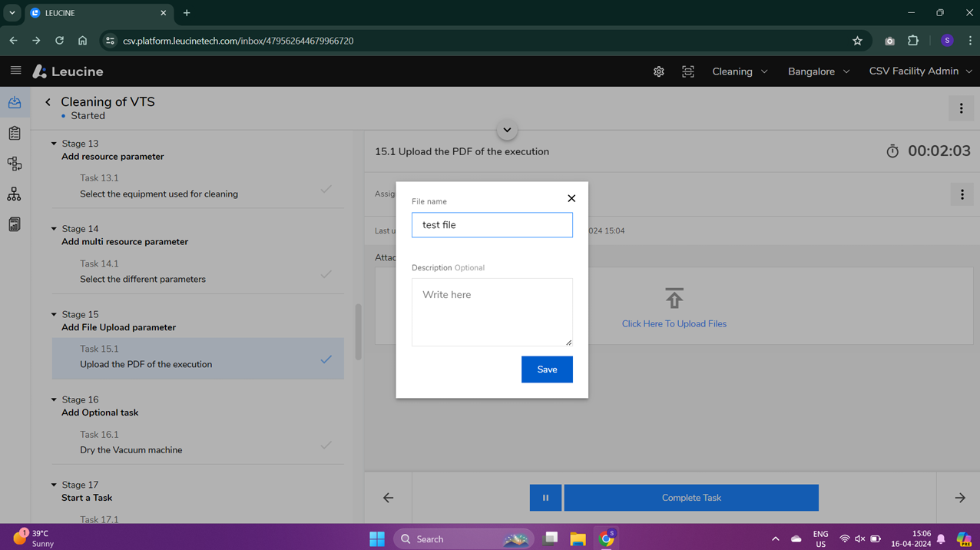Click the camera extension icon in Chrome toolbar
The height and width of the screenshot is (550, 980).
click(889, 41)
